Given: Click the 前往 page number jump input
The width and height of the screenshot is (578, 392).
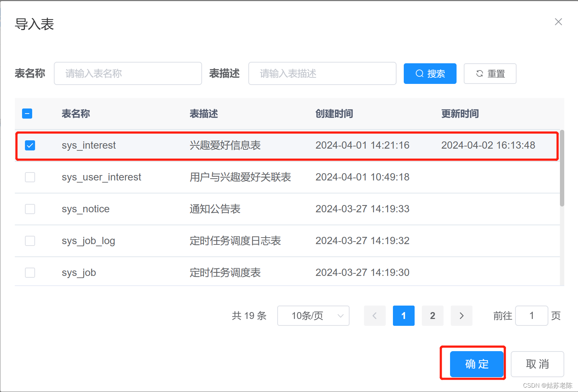Looking at the screenshot, I should click(532, 316).
